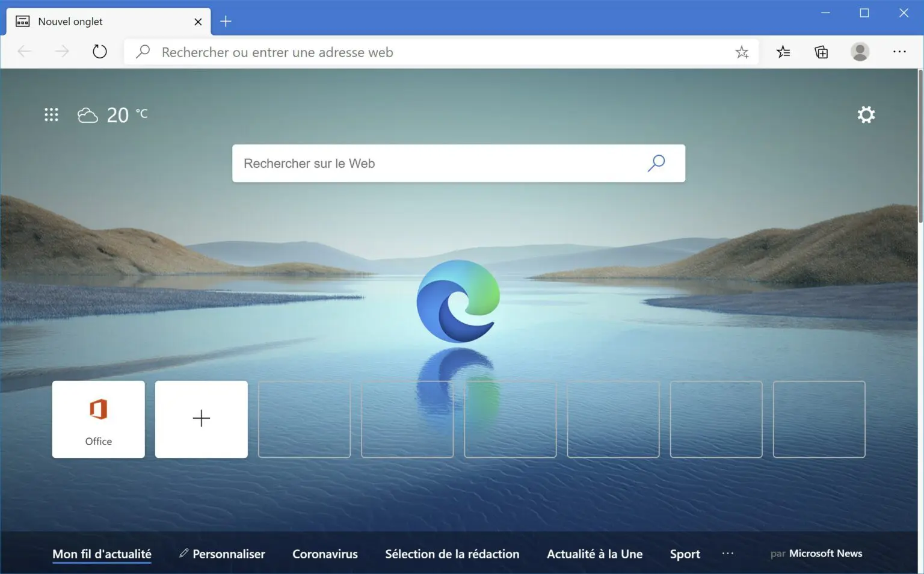Close the Nouvel onglet tab
The height and width of the screenshot is (574, 924).
pyautogui.click(x=198, y=22)
